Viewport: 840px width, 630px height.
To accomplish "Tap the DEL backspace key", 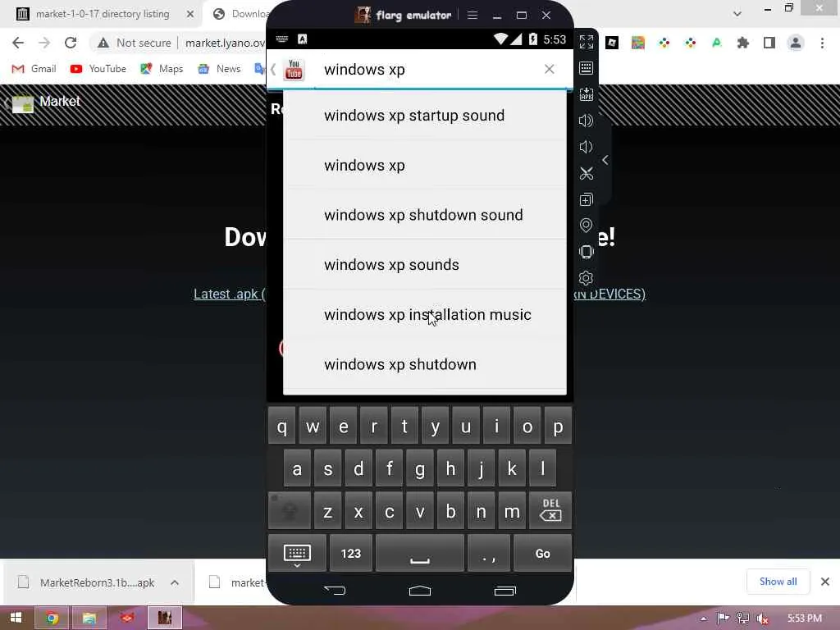I will coord(550,510).
